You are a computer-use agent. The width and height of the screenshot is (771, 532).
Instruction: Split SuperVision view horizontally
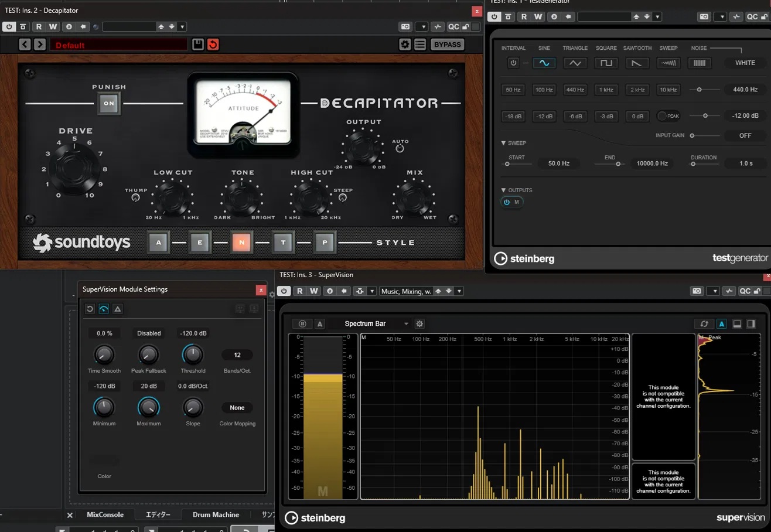737,323
